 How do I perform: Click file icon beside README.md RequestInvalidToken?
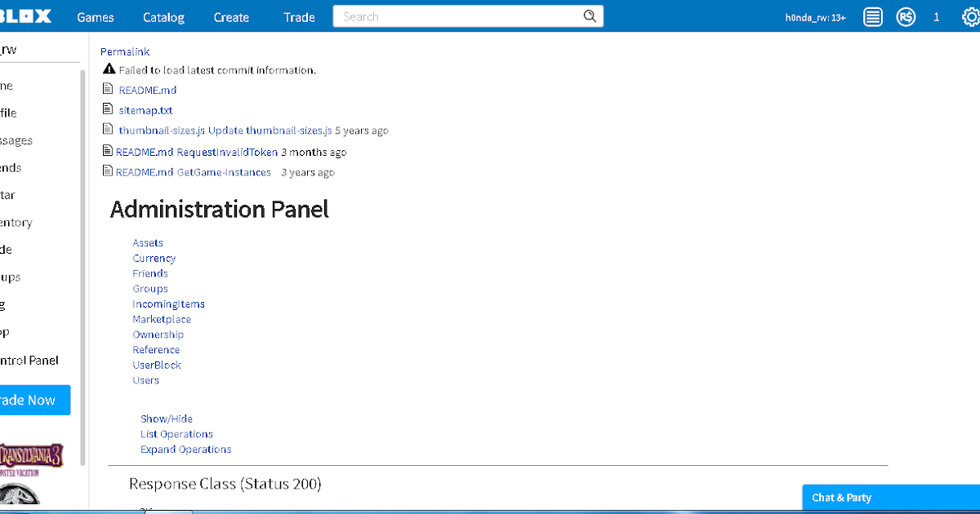(x=108, y=151)
